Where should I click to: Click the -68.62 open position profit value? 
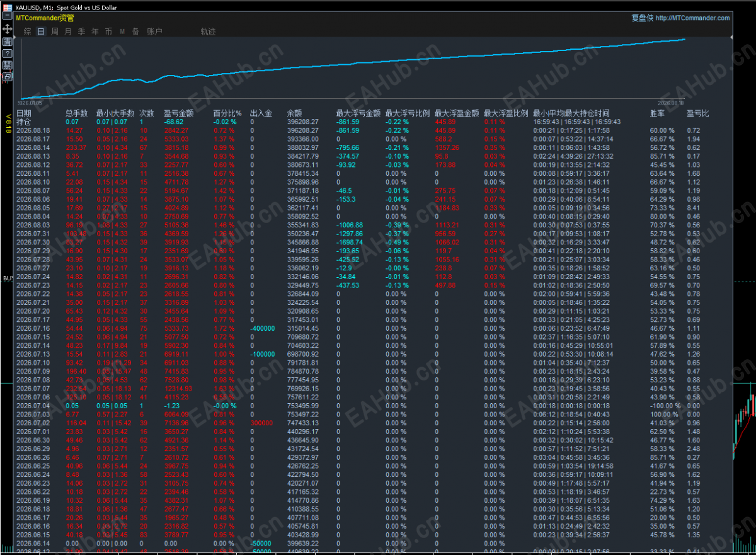click(x=173, y=122)
